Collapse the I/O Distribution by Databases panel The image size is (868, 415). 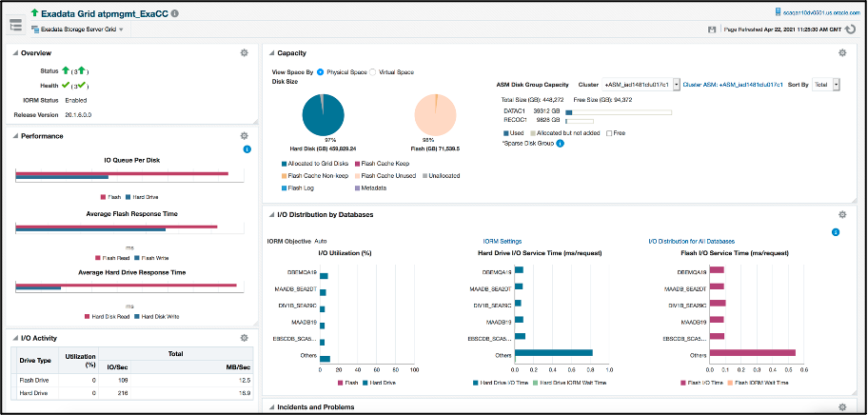(x=271, y=215)
